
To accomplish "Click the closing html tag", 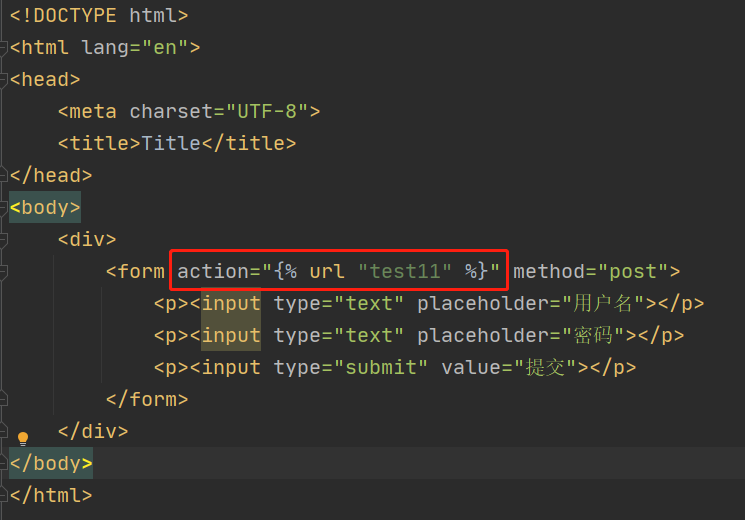I will (x=51, y=495).
